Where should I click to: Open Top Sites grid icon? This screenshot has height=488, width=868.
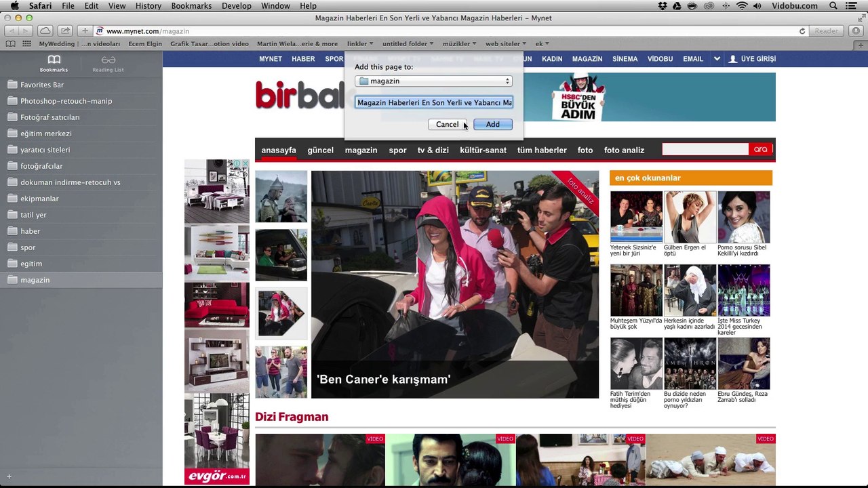click(27, 44)
